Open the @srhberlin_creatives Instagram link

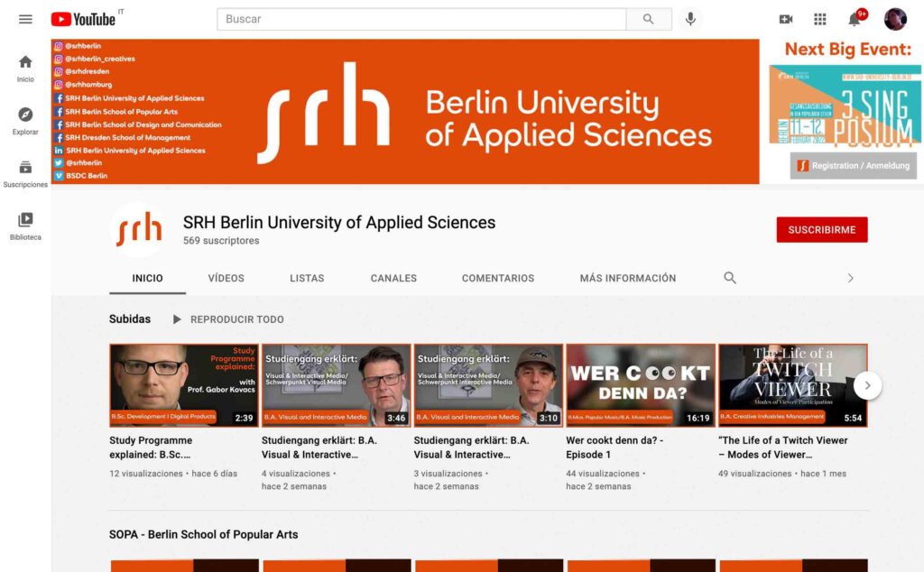click(95, 59)
